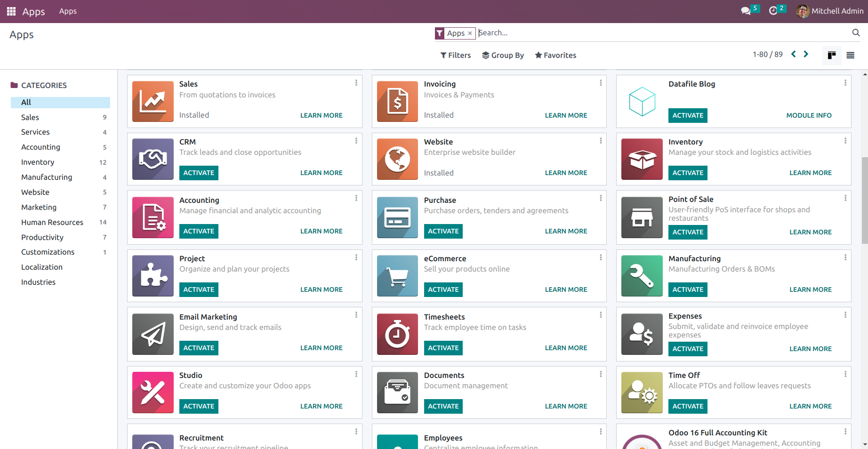Screen dimensions: 868x449
Task: Switch to Kanban view
Action: pos(832,55)
